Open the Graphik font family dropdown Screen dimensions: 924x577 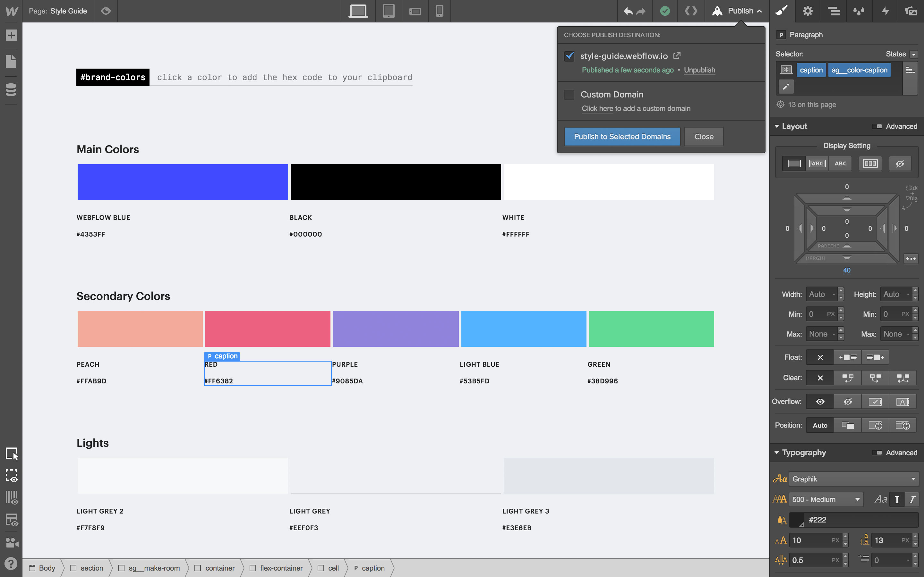click(853, 479)
